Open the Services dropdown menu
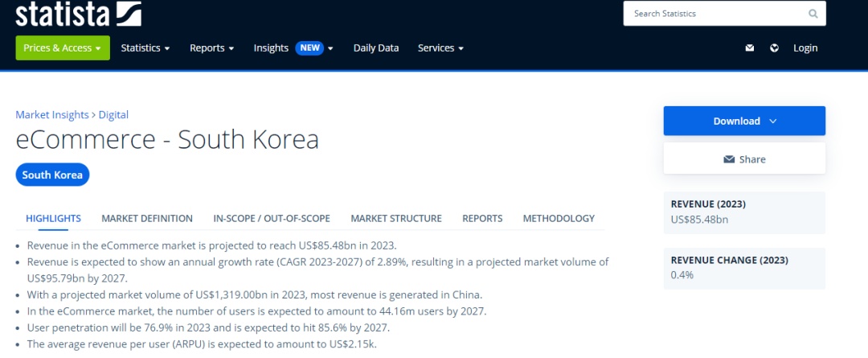 click(440, 48)
